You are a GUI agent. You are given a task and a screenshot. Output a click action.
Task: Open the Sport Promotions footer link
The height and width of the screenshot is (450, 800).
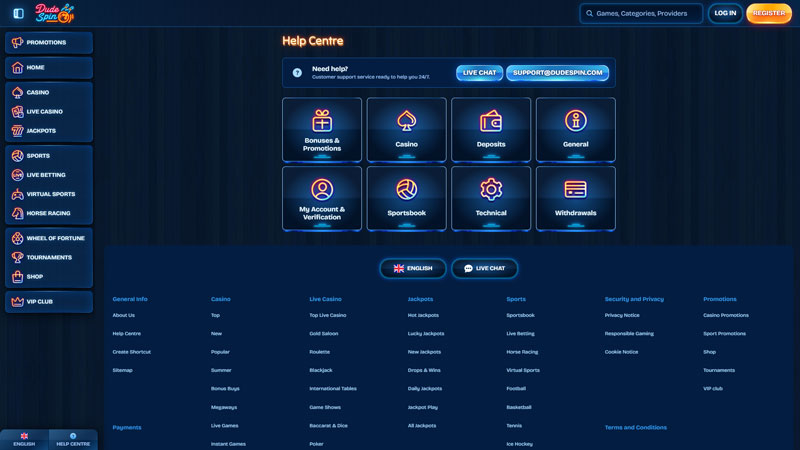pos(724,334)
